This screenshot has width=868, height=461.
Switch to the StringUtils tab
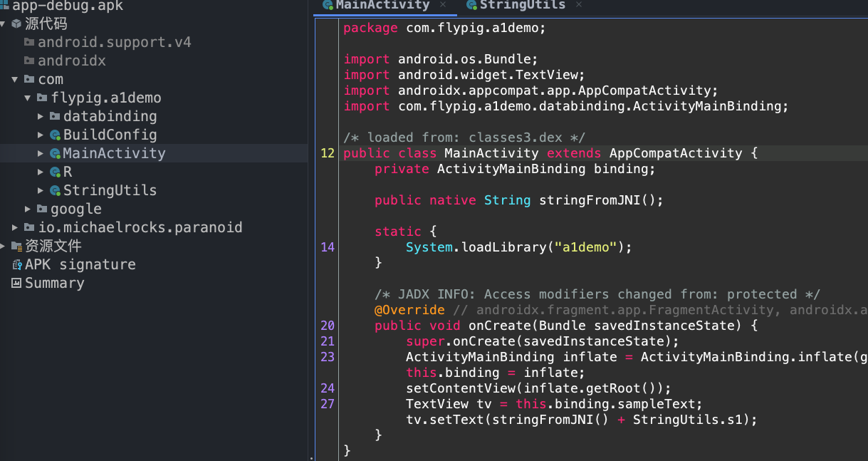coord(522,5)
